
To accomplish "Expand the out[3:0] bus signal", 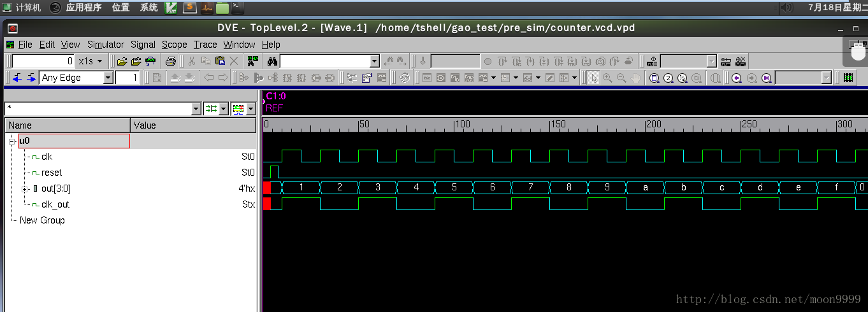I will pos(25,188).
